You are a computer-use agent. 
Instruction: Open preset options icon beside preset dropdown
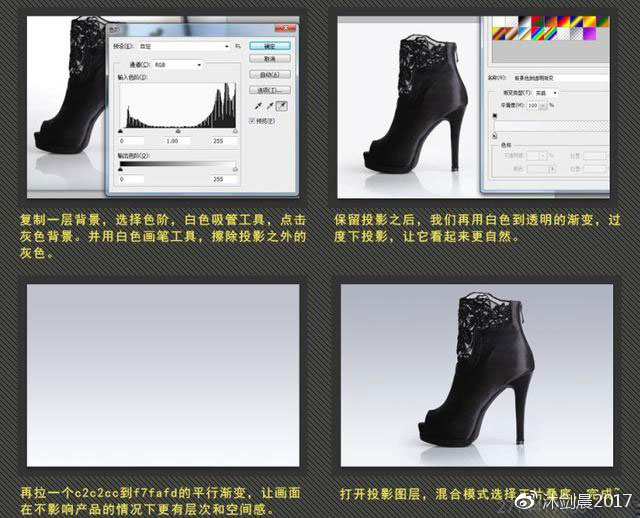(238, 47)
